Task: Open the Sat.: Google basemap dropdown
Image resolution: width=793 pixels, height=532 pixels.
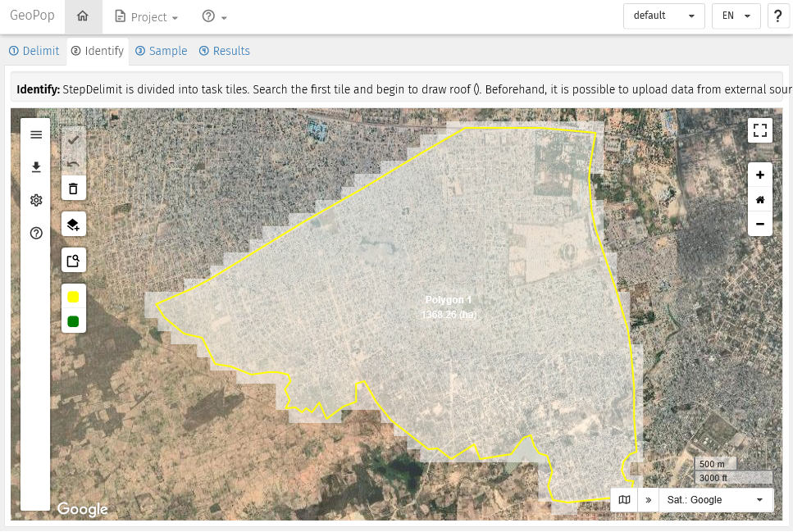Action: (x=716, y=499)
